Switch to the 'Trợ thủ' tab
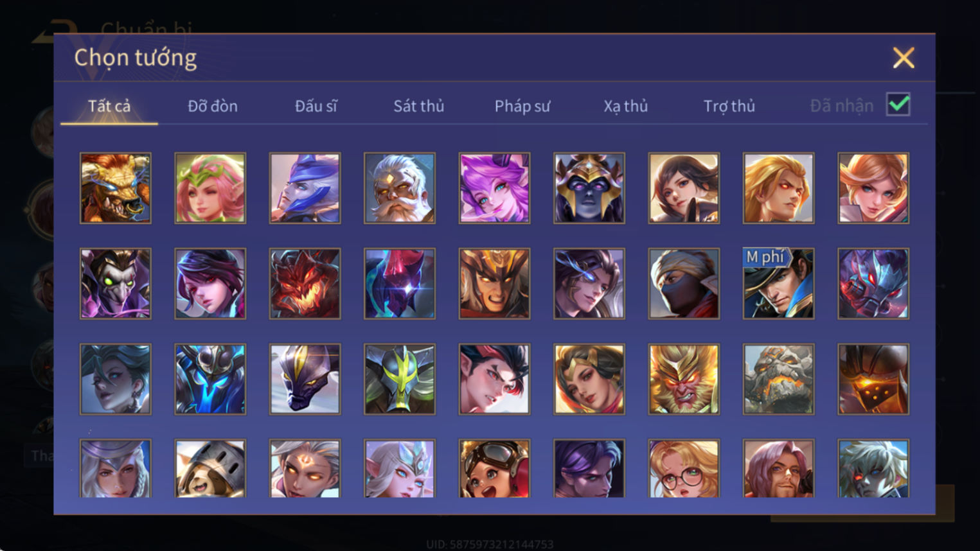Screen dimensions: 980x551 [729, 106]
